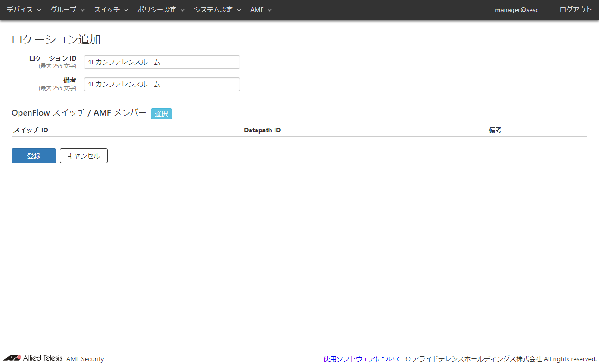Expand the グループ menu
599x364 pixels.
click(x=67, y=10)
